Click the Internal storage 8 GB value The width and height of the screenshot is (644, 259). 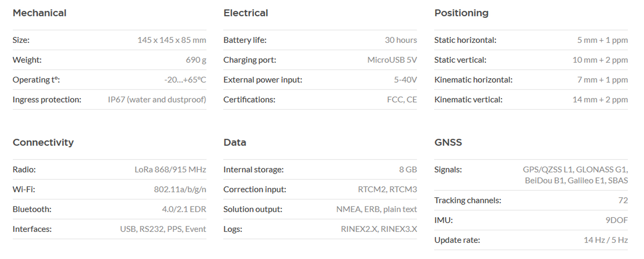(408, 170)
